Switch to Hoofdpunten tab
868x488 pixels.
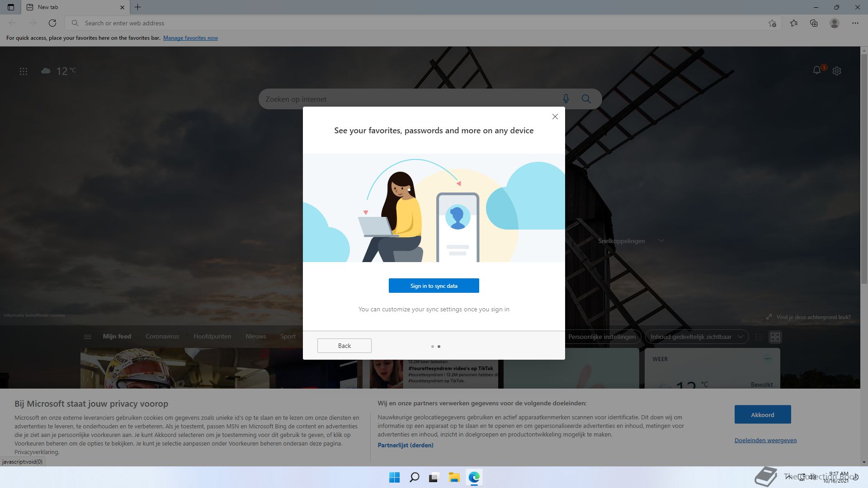212,337
